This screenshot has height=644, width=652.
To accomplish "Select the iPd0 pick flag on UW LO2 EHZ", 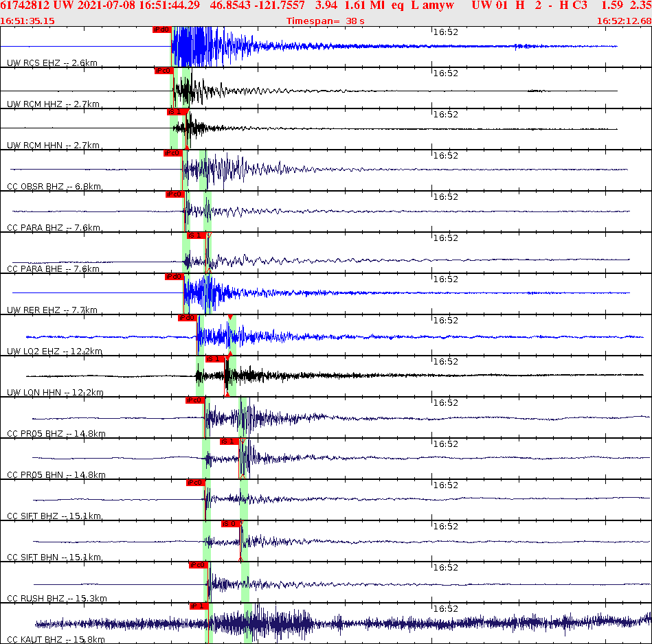I will [x=187, y=317].
